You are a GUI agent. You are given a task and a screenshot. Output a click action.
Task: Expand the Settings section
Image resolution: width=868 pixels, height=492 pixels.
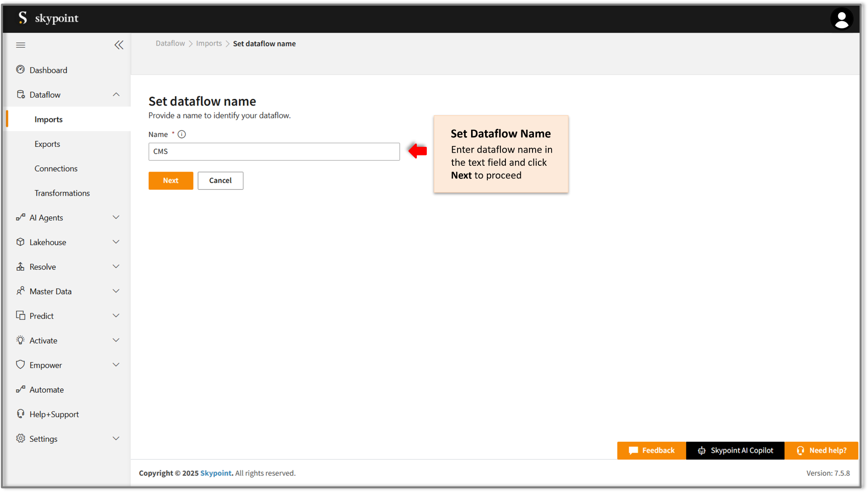pyautogui.click(x=116, y=438)
